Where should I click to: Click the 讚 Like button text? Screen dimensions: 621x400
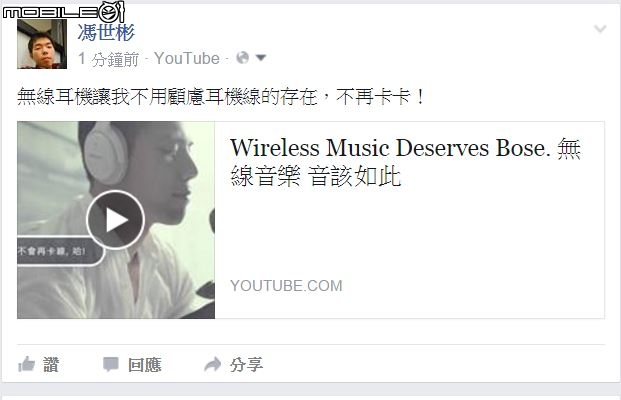[51, 365]
